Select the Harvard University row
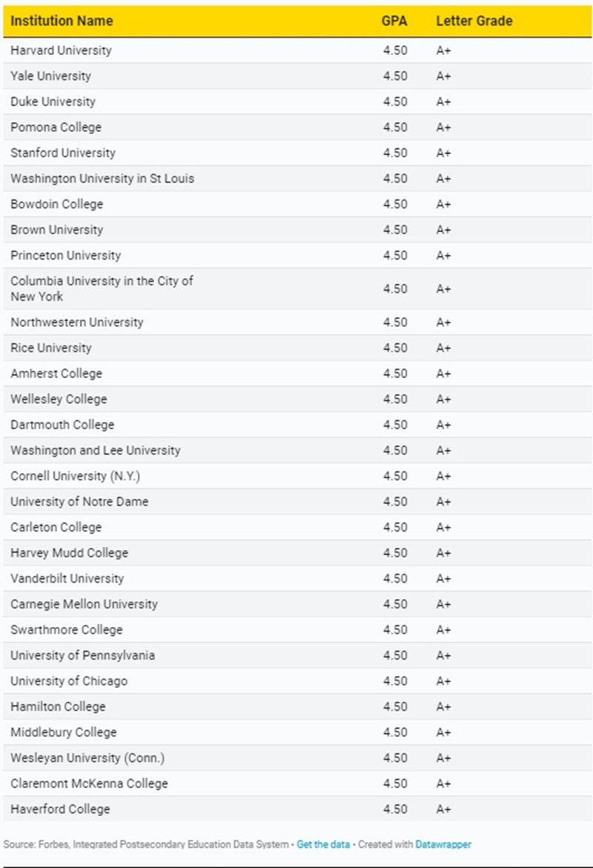Image resolution: width=593 pixels, height=868 pixels. pyautogui.click(x=61, y=50)
